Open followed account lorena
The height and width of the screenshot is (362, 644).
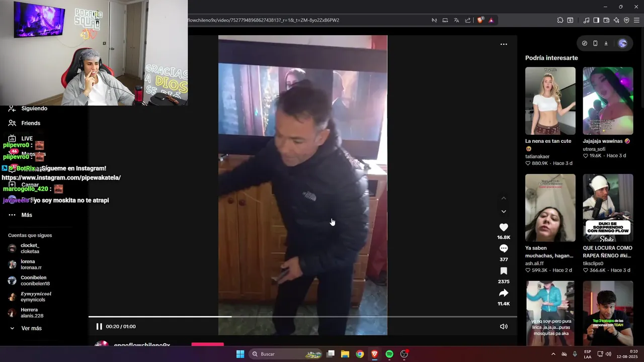(31, 264)
